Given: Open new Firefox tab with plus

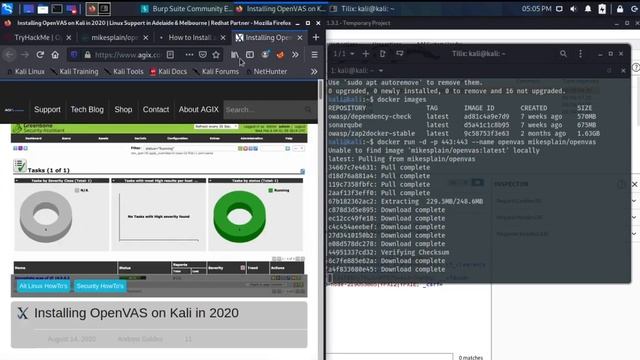Looking at the screenshot, I should [x=316, y=37].
